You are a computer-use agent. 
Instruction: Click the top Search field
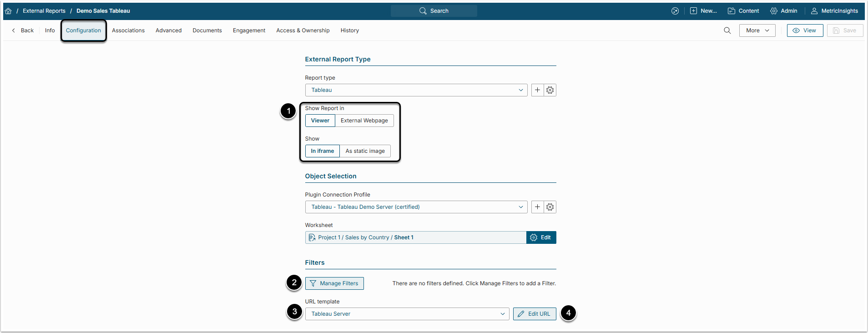434,11
